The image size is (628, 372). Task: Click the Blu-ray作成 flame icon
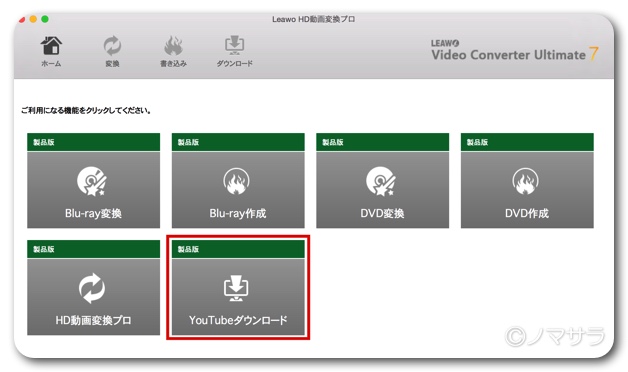(x=236, y=181)
